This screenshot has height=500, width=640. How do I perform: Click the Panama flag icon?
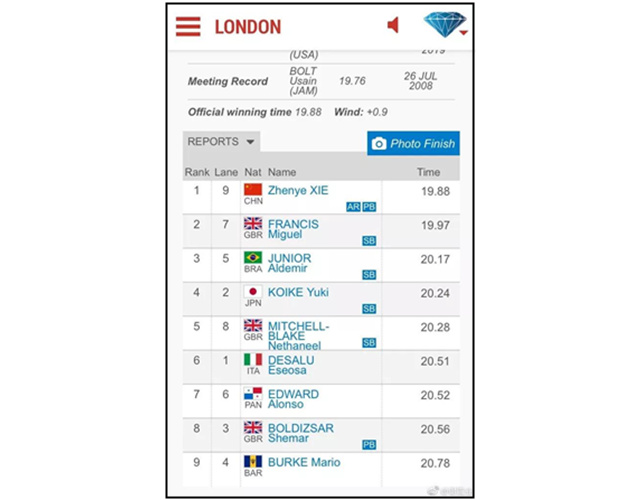[x=253, y=393]
